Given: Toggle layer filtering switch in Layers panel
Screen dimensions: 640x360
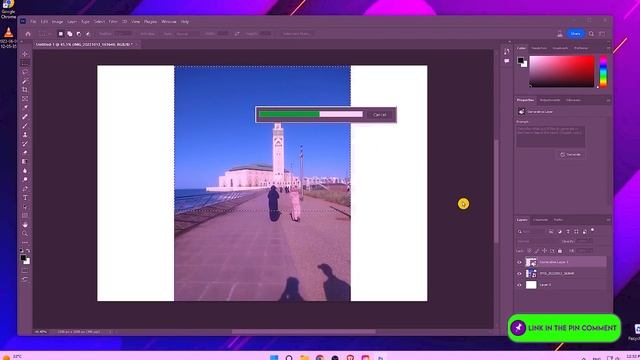Looking at the screenshot, I should coord(593,231).
